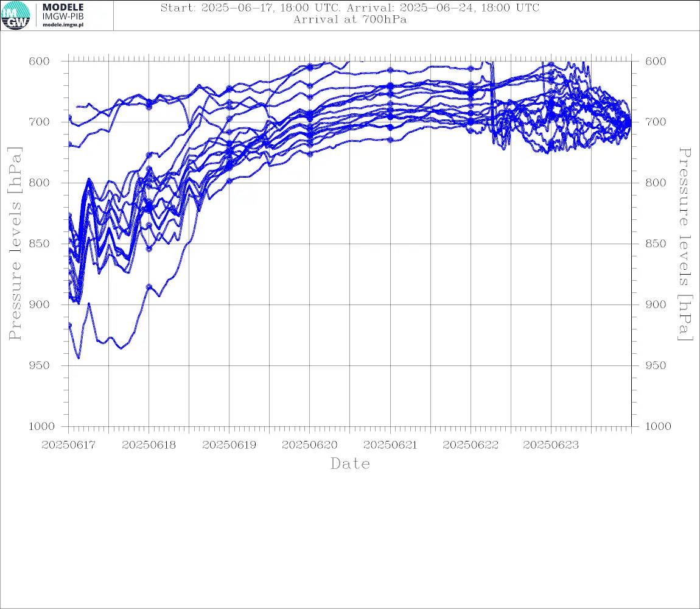Click the Date axis title
The width and height of the screenshot is (700, 609).
pyautogui.click(x=350, y=463)
